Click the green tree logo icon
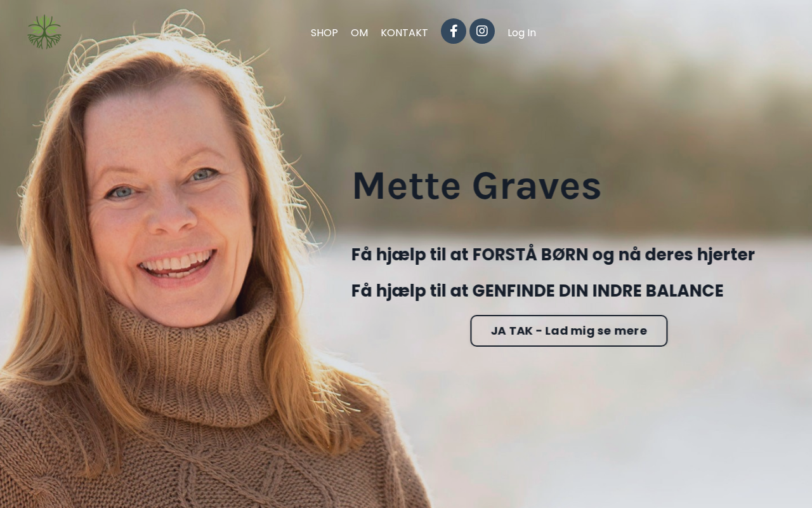The height and width of the screenshot is (508, 812). pyautogui.click(x=44, y=32)
